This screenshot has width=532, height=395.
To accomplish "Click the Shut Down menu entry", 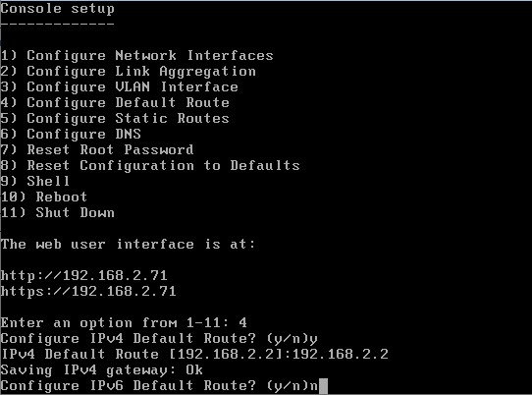I will 57,212.
